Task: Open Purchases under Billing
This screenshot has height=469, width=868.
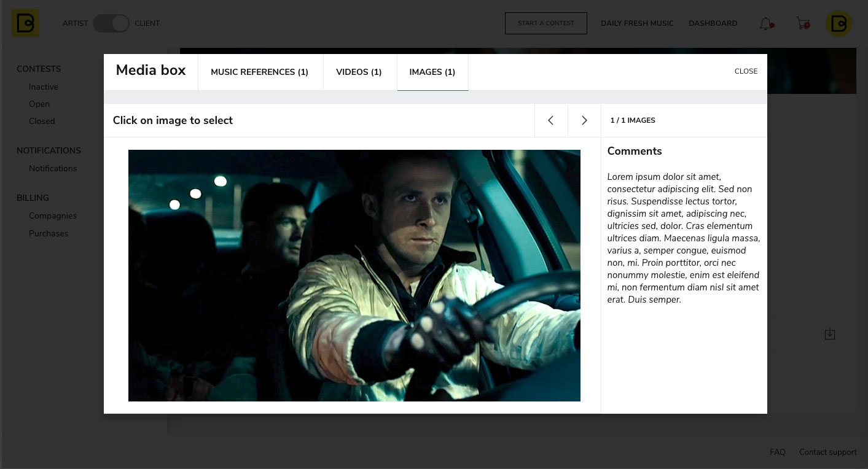Action: [49, 233]
